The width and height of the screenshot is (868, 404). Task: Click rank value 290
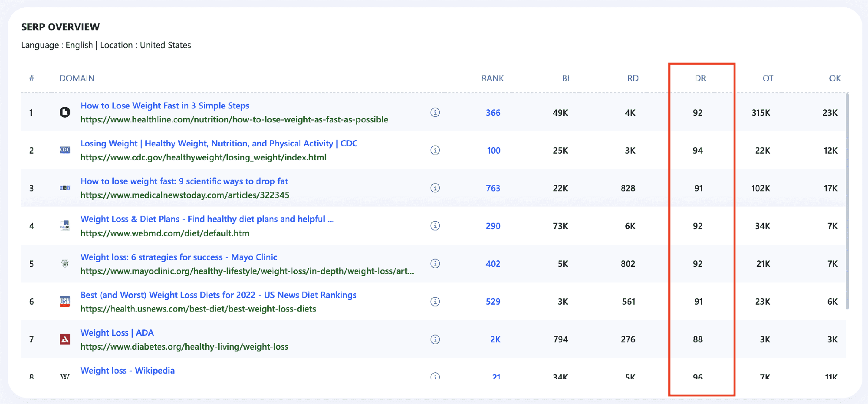493,226
